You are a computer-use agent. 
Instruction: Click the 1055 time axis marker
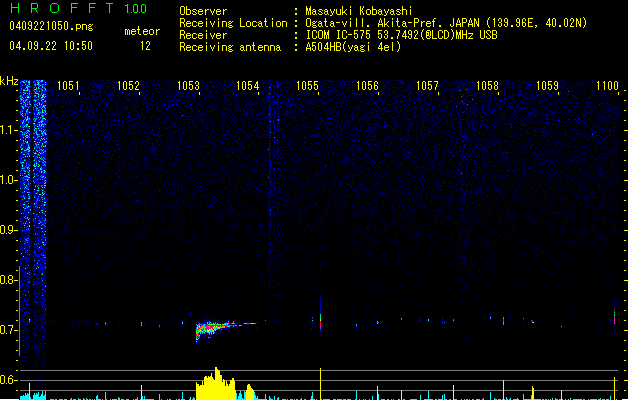click(307, 86)
